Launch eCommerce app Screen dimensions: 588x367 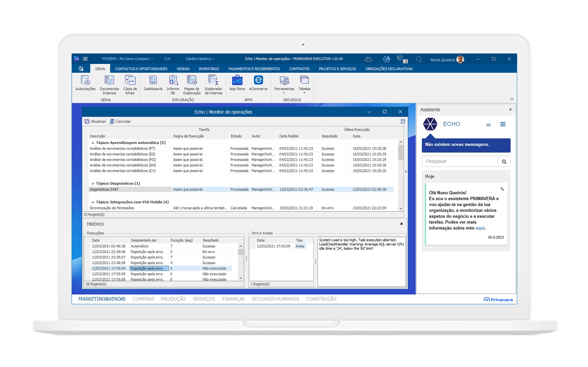[258, 83]
